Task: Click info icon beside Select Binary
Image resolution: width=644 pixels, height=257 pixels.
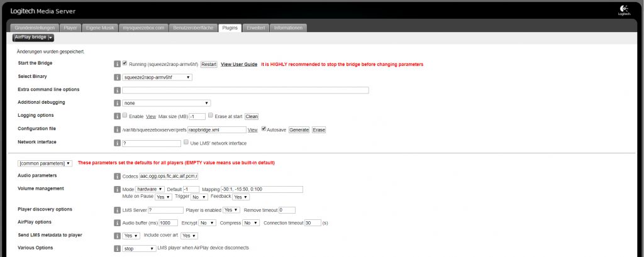Action: click(x=117, y=77)
